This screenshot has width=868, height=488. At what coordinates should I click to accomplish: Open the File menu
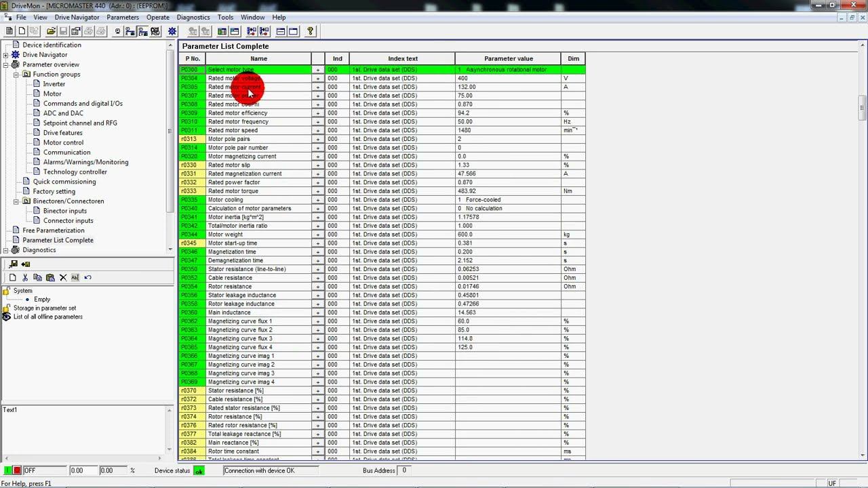[21, 17]
